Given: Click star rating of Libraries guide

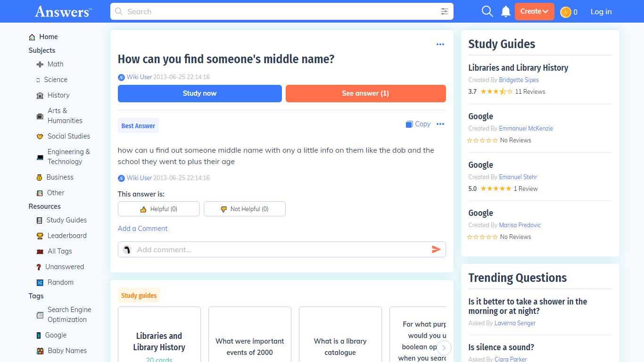Looking at the screenshot, I should click(496, 91).
